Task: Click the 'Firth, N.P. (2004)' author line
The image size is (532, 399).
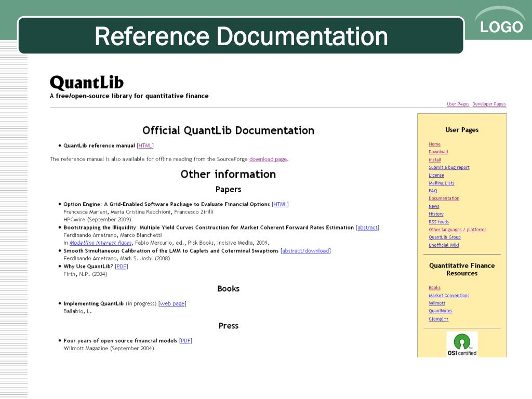Action: (85, 274)
